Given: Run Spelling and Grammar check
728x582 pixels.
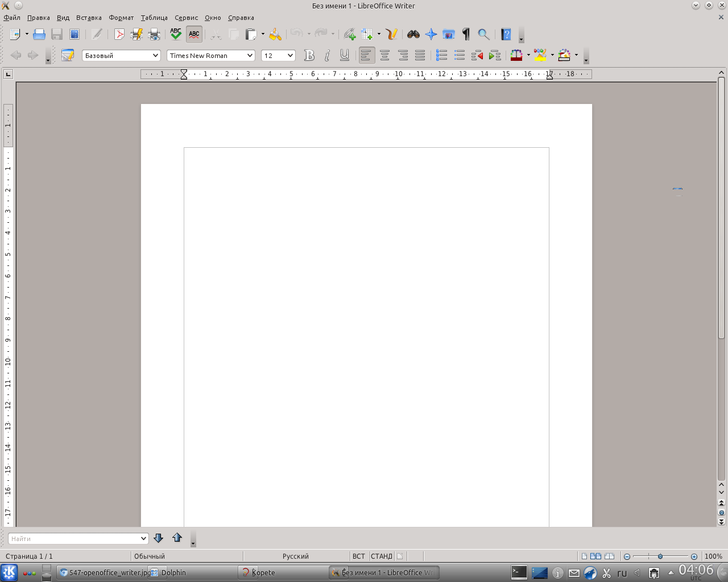Looking at the screenshot, I should pos(176,34).
